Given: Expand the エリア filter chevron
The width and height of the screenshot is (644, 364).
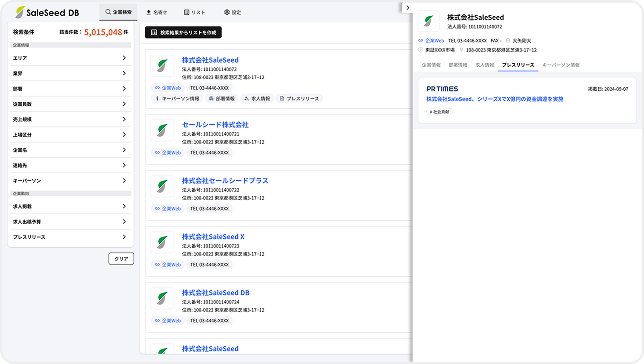Looking at the screenshot, I should 124,58.
